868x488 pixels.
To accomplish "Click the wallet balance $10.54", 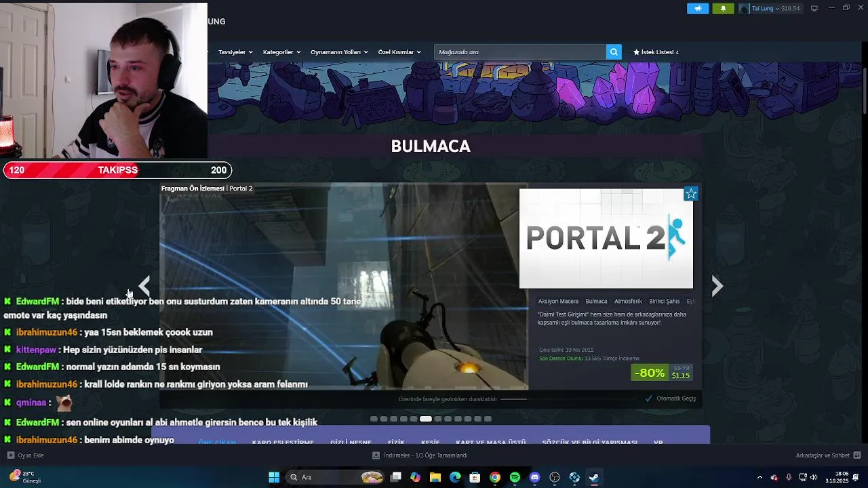I will pos(791,8).
